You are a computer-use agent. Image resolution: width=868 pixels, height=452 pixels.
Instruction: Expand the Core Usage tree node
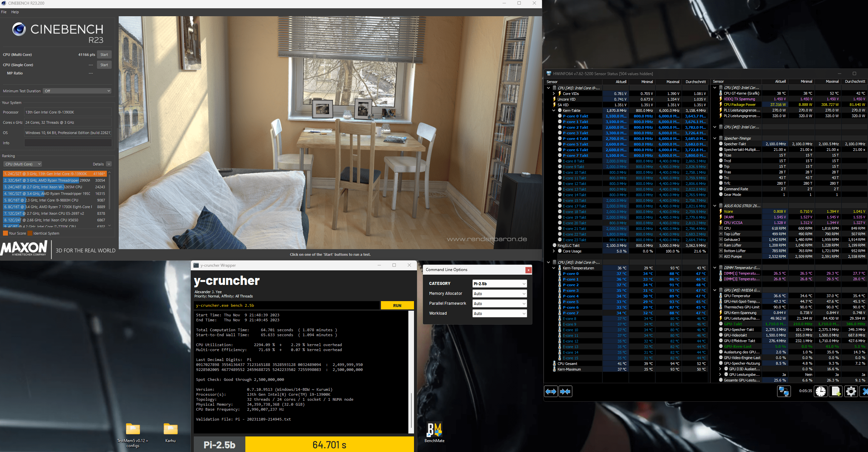[554, 251]
